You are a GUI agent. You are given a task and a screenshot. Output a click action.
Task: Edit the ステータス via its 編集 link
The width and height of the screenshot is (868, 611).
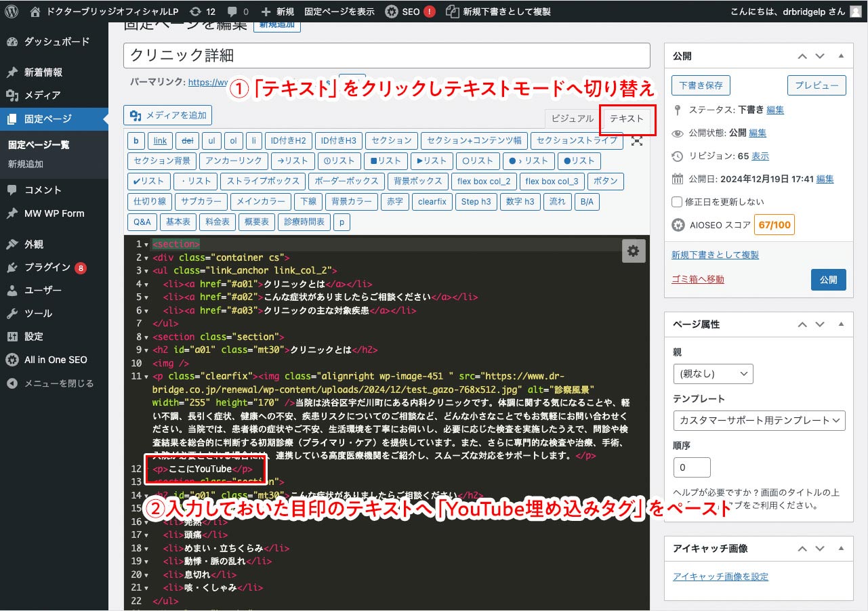(775, 110)
